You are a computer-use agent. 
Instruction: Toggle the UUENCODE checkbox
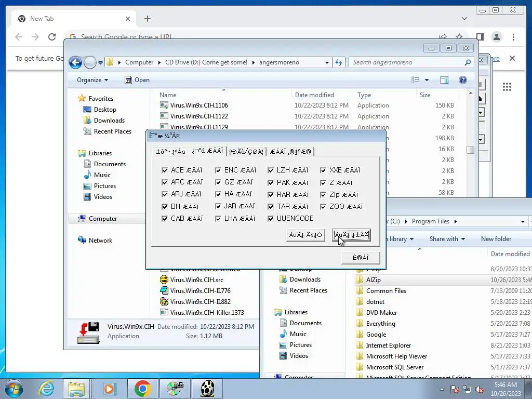click(270, 219)
